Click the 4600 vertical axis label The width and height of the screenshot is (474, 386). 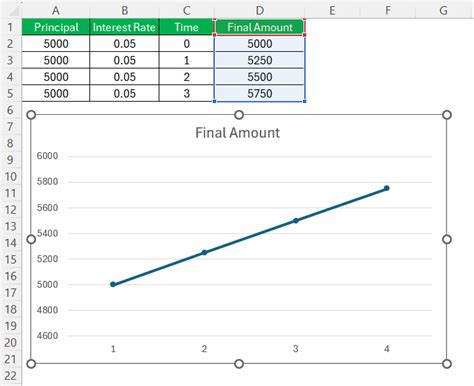[47, 336]
